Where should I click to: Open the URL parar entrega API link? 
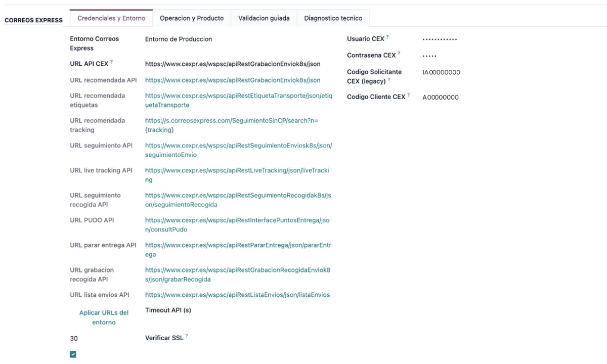point(238,250)
